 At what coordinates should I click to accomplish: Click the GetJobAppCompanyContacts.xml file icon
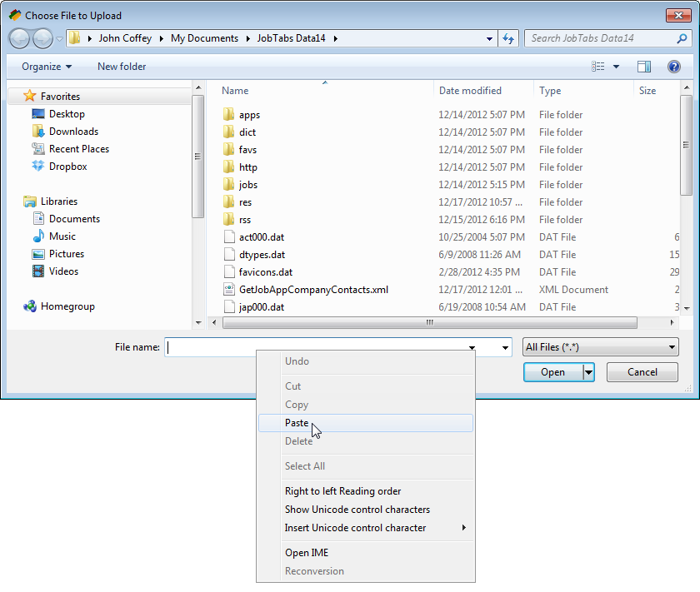point(229,289)
